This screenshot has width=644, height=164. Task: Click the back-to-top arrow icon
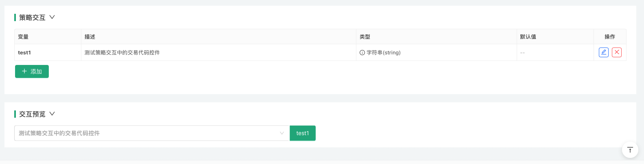click(x=630, y=150)
